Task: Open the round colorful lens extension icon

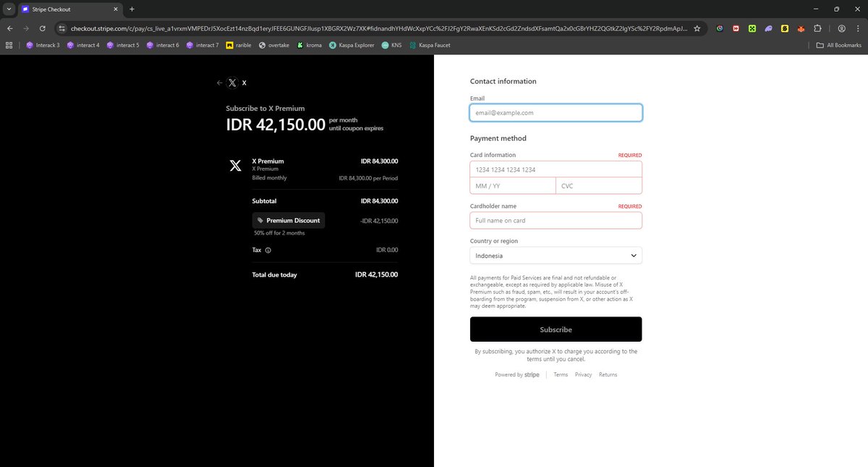Action: point(720,29)
